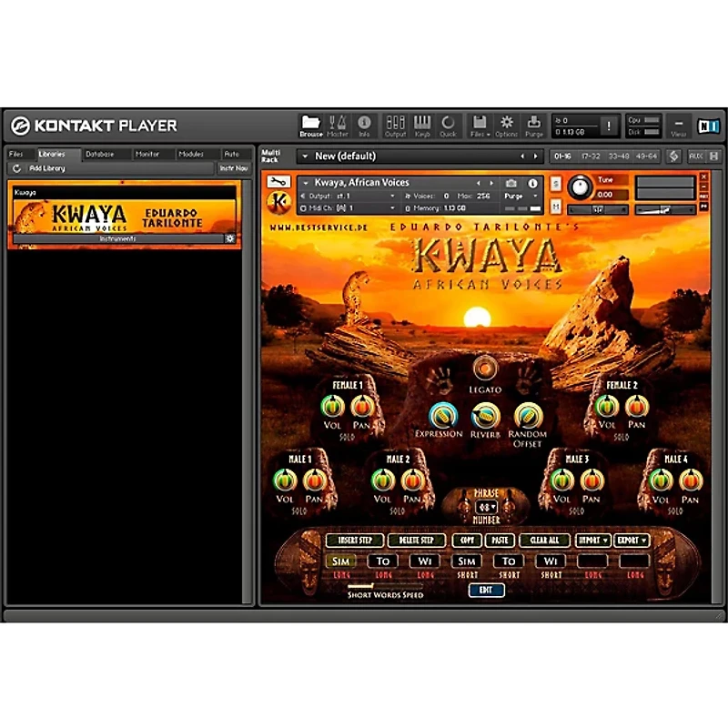
Task: Solo the Male 1 voice
Action: coord(299,511)
